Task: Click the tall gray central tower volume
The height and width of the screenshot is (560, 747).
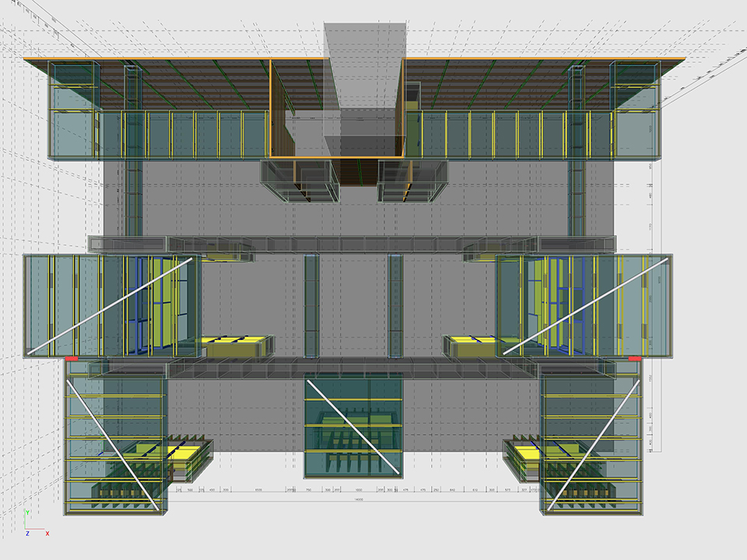Action: (x=365, y=70)
